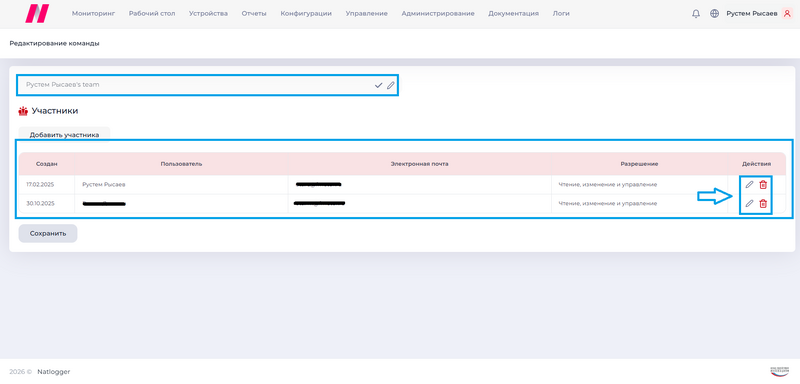
Task: Open the Логи menu
Action: pos(561,14)
